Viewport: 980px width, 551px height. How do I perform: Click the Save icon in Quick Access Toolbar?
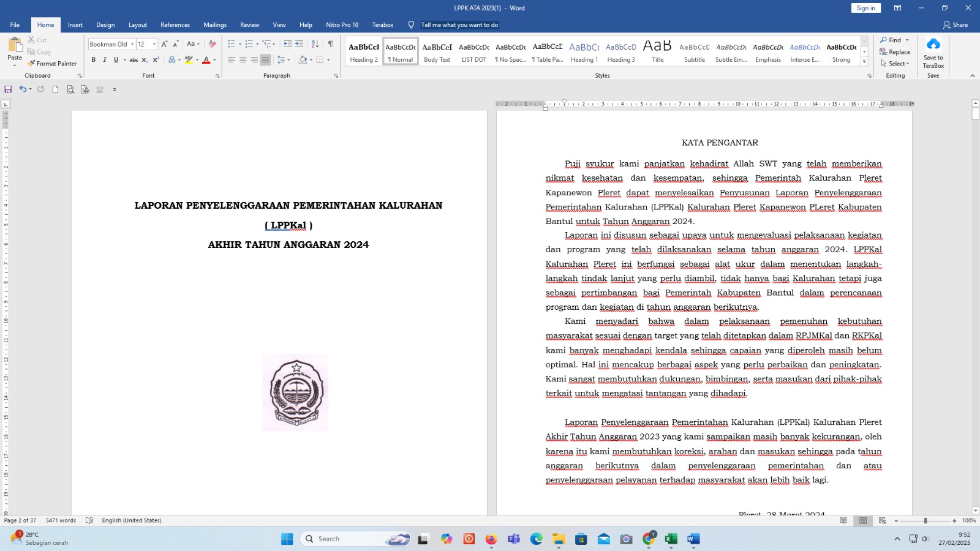pyautogui.click(x=8, y=89)
